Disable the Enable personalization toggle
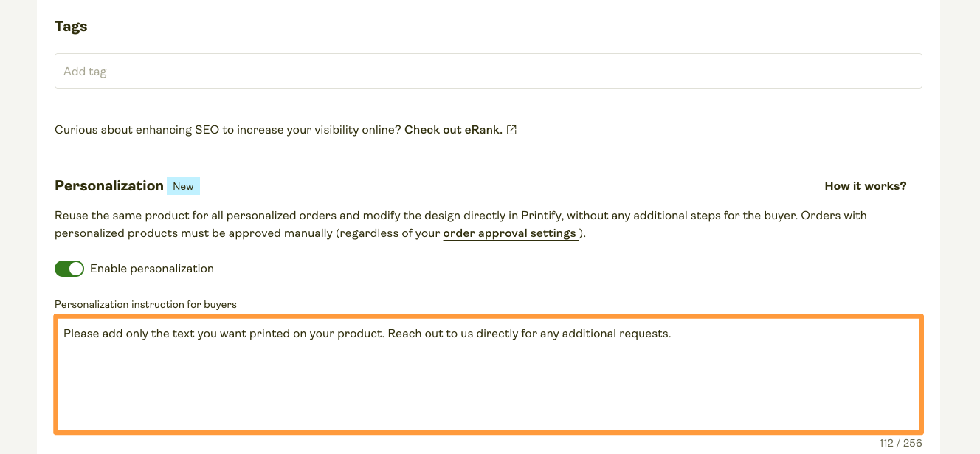The width and height of the screenshot is (980, 454). pyautogui.click(x=69, y=268)
